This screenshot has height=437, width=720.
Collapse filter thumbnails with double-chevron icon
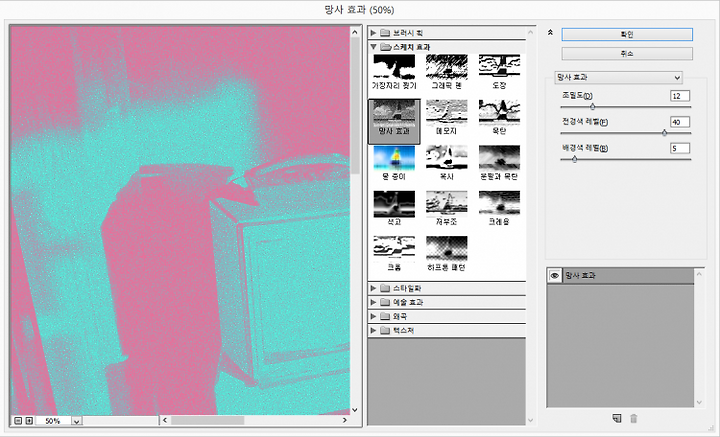(550, 33)
